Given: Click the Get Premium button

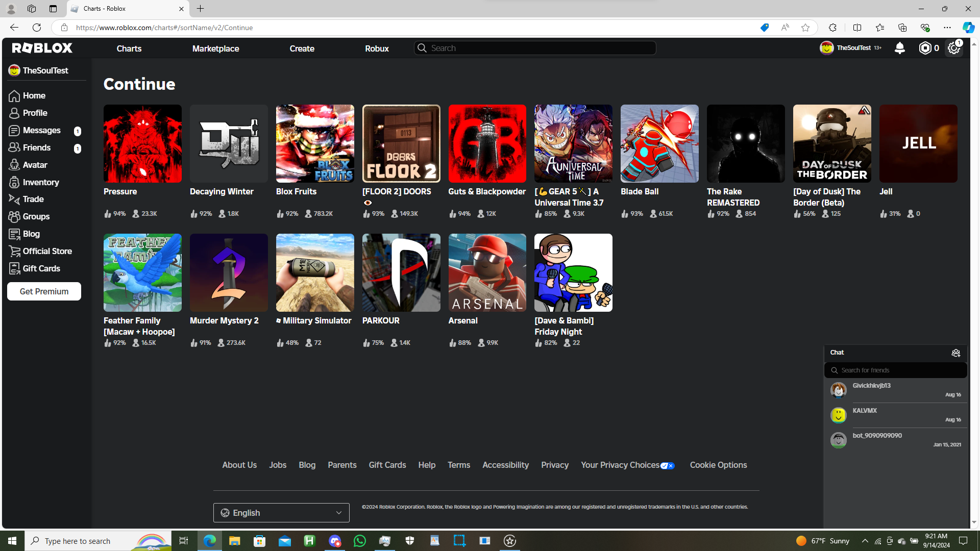Looking at the screenshot, I should click(x=44, y=291).
